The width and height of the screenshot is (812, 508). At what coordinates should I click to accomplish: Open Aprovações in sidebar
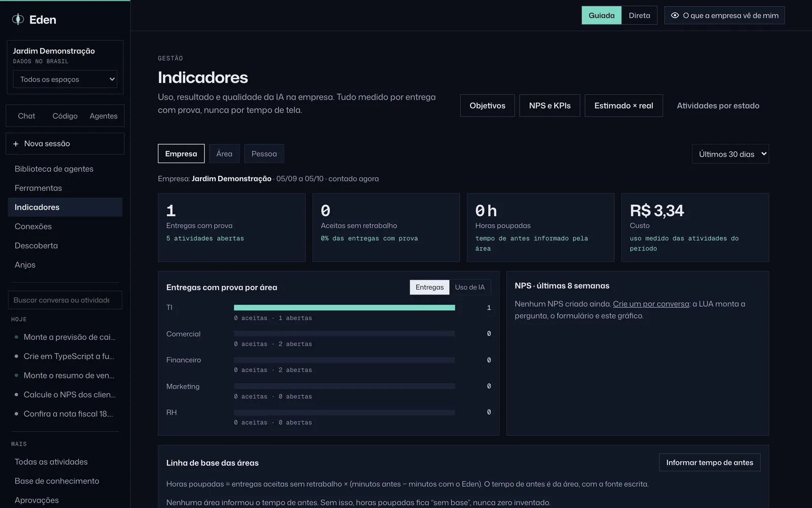point(65,500)
